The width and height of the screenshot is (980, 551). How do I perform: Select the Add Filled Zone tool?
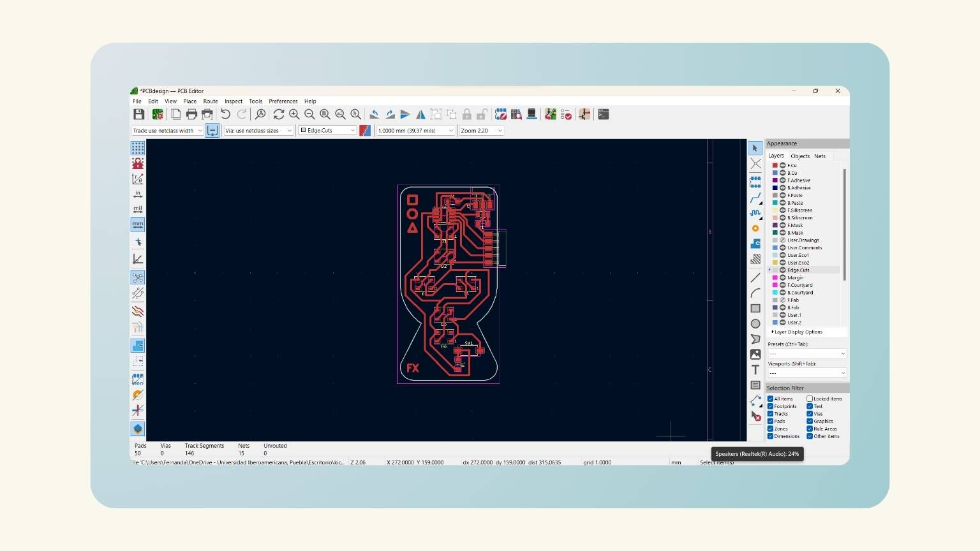pyautogui.click(x=755, y=244)
